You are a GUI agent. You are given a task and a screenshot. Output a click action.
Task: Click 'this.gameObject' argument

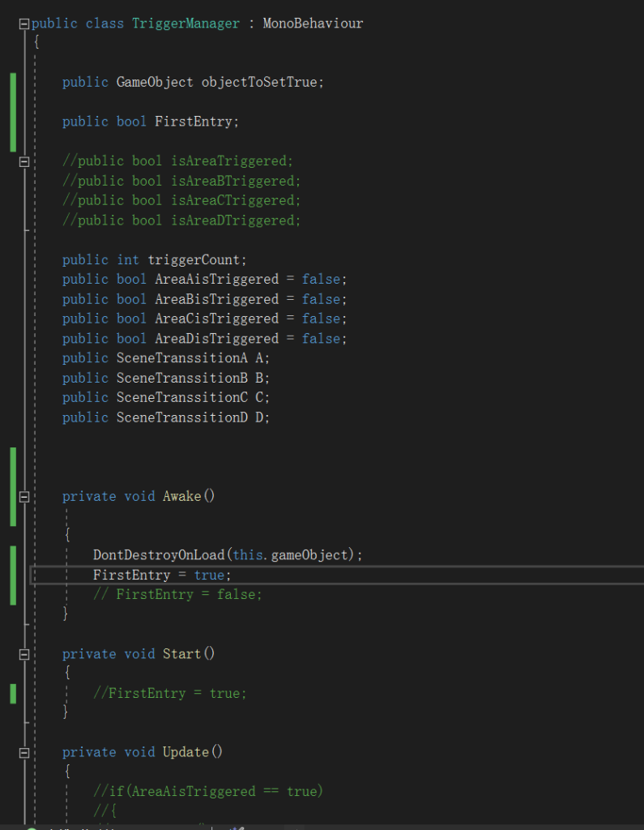pyautogui.click(x=291, y=554)
